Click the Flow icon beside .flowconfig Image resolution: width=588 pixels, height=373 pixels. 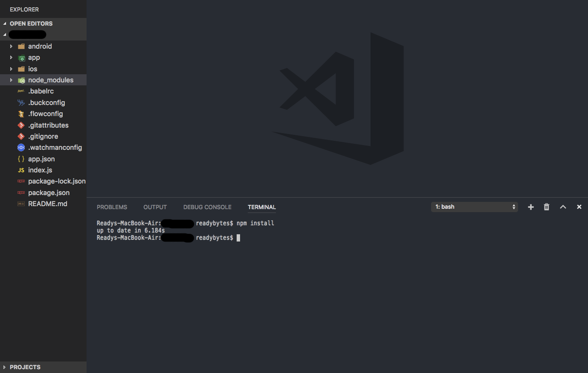(x=20, y=114)
